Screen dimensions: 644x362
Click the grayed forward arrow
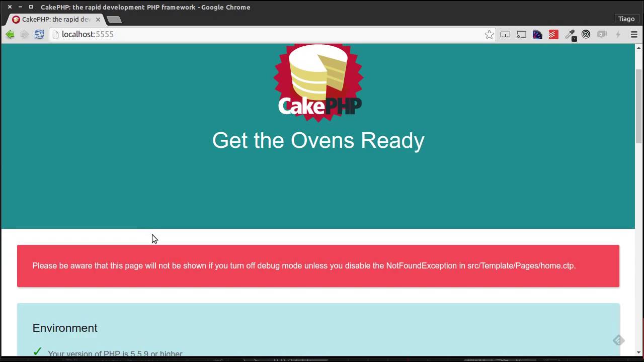pyautogui.click(x=24, y=34)
